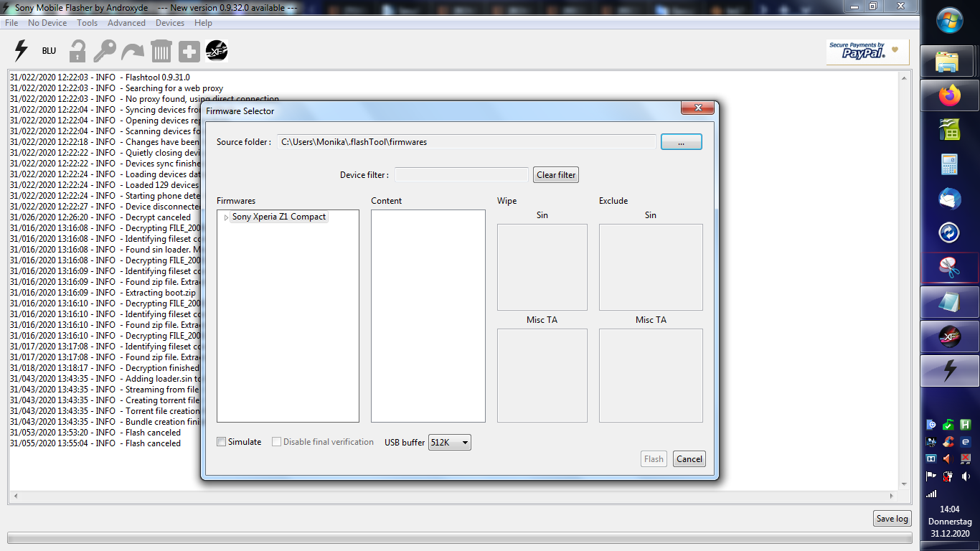Click the CCleaner tray icon
The width and height of the screenshot is (980, 551).
[948, 441]
